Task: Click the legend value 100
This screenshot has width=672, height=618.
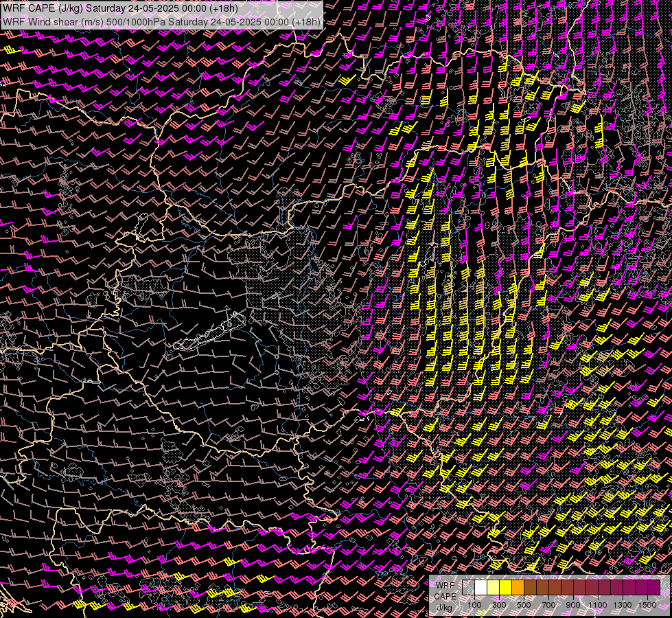Action: pyautogui.click(x=474, y=605)
